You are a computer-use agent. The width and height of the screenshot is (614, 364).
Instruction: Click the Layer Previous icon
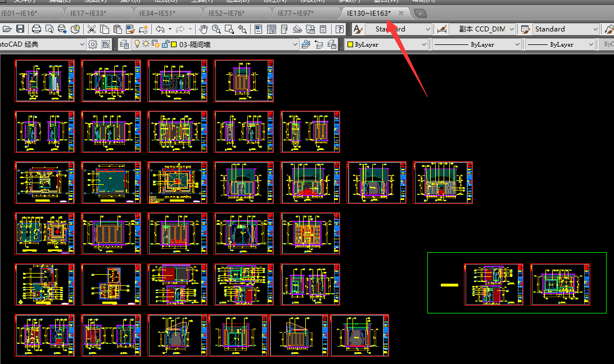coord(319,44)
